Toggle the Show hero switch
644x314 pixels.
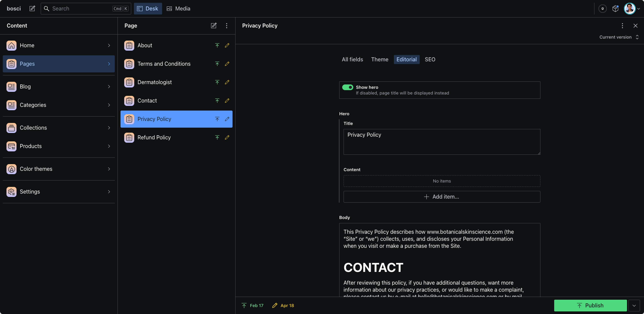point(347,87)
